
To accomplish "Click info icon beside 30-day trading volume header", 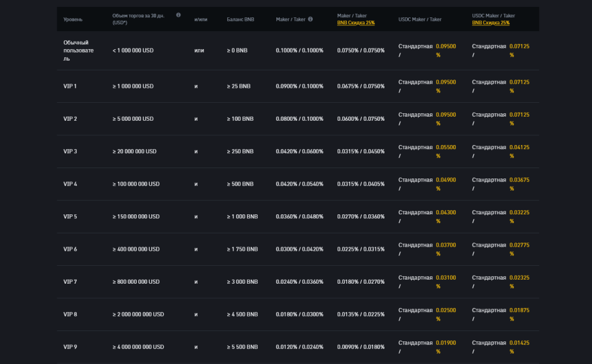I will coord(178,16).
